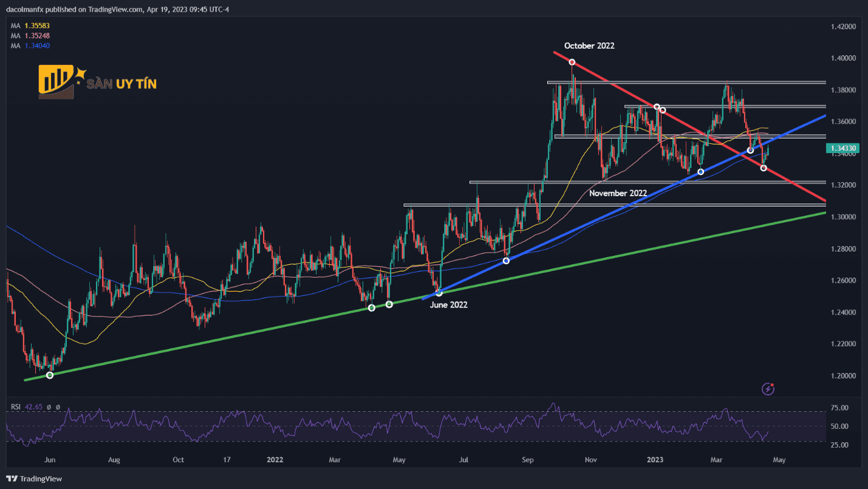Click the Aug label on time axis
868x489 pixels.
[x=114, y=460]
